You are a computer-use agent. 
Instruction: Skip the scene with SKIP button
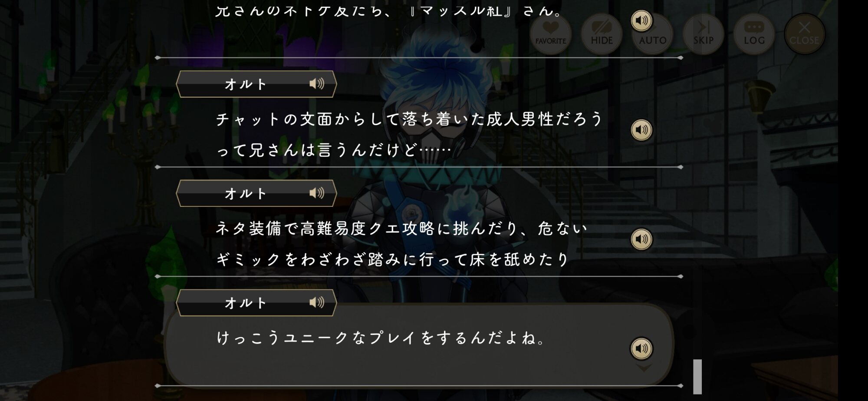point(704,34)
